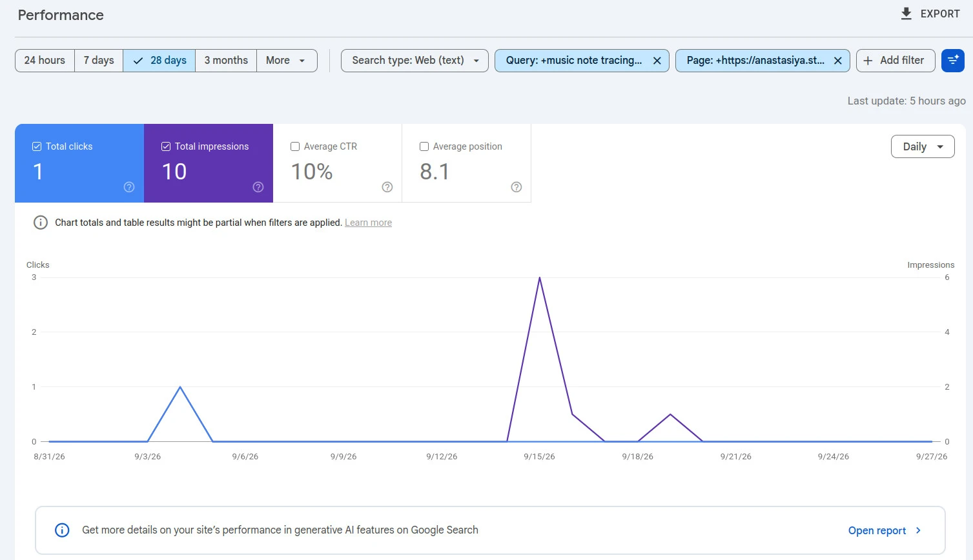Edit the Query: +music note tracing filter

click(574, 61)
